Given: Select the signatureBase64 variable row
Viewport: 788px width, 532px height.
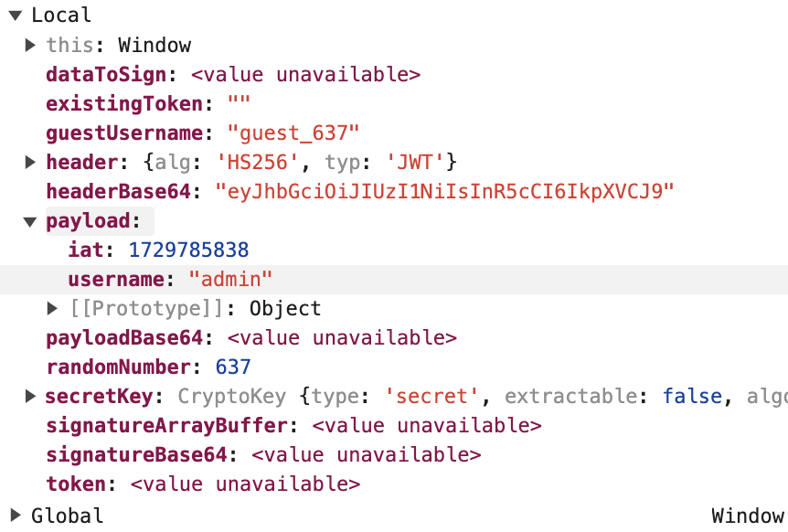Looking at the screenshot, I should pos(394,454).
